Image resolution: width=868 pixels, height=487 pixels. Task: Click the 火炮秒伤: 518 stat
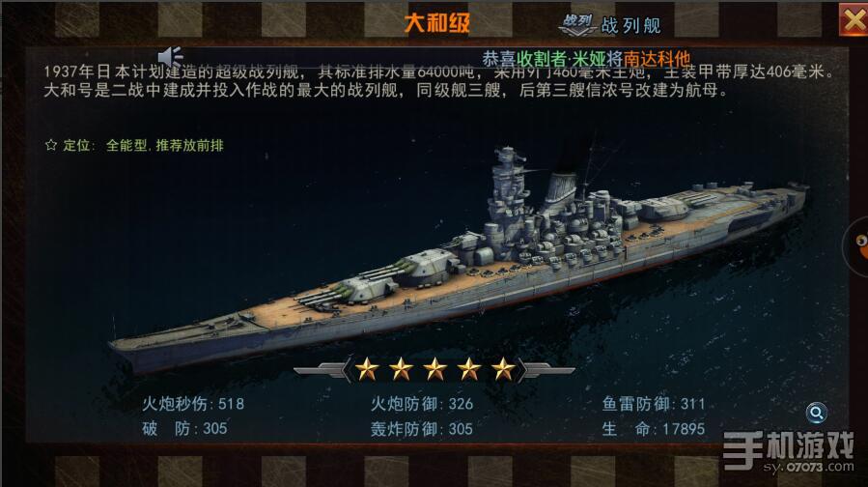[x=193, y=404]
